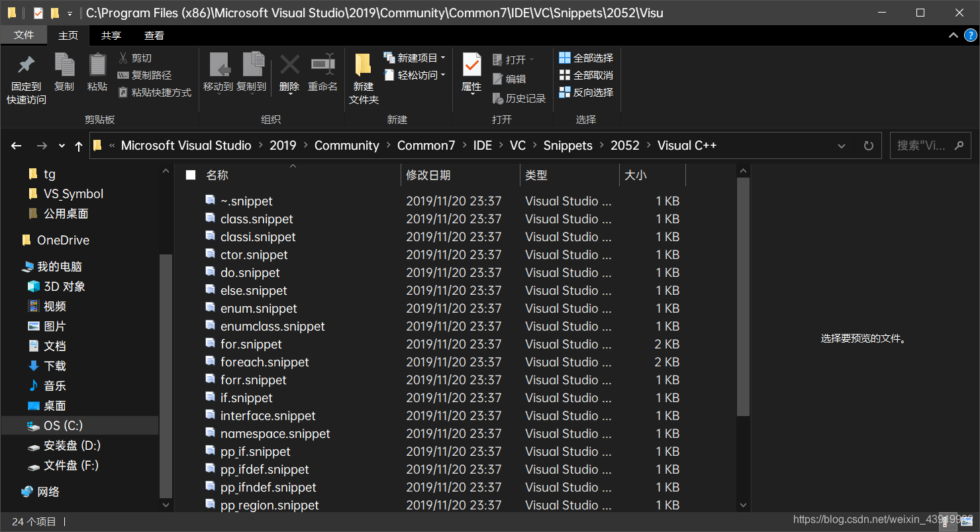Click scroll-down arrow of file list
Viewport: 980px width, 532px height.
pos(743,505)
